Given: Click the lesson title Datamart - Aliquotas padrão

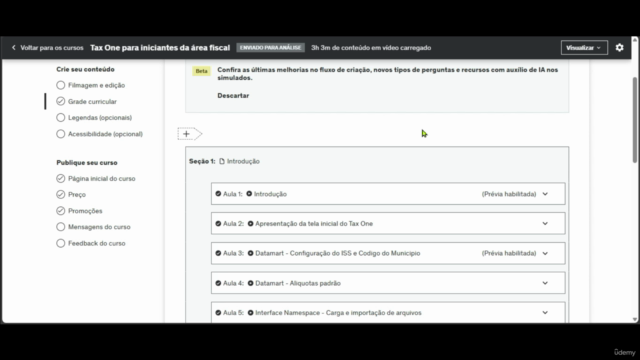Looking at the screenshot, I should pos(298,283).
